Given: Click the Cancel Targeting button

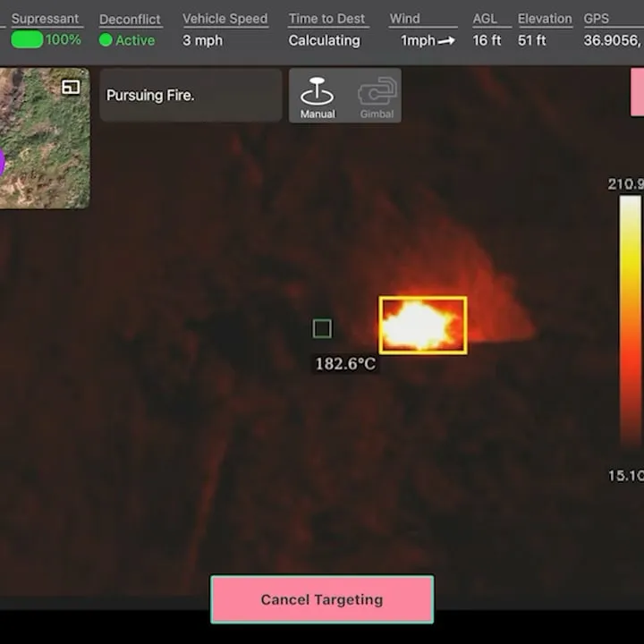Looking at the screenshot, I should point(322,599).
